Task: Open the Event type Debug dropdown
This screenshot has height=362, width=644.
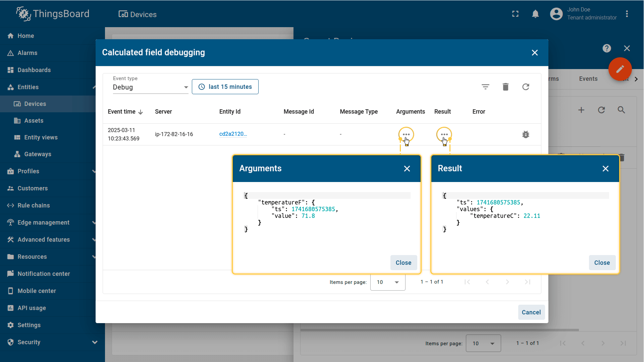Action: [150, 87]
